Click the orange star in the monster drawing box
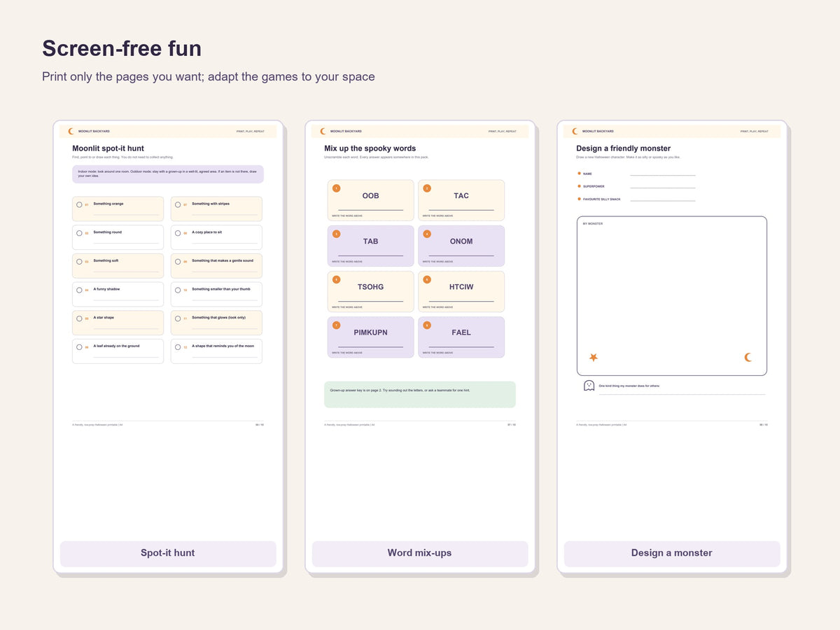Image resolution: width=840 pixels, height=630 pixels. (593, 357)
